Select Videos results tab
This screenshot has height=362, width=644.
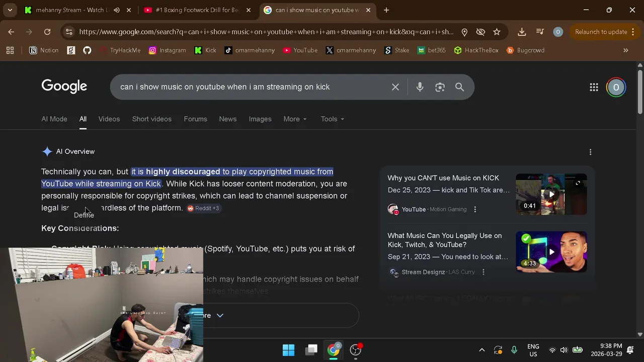click(x=109, y=119)
